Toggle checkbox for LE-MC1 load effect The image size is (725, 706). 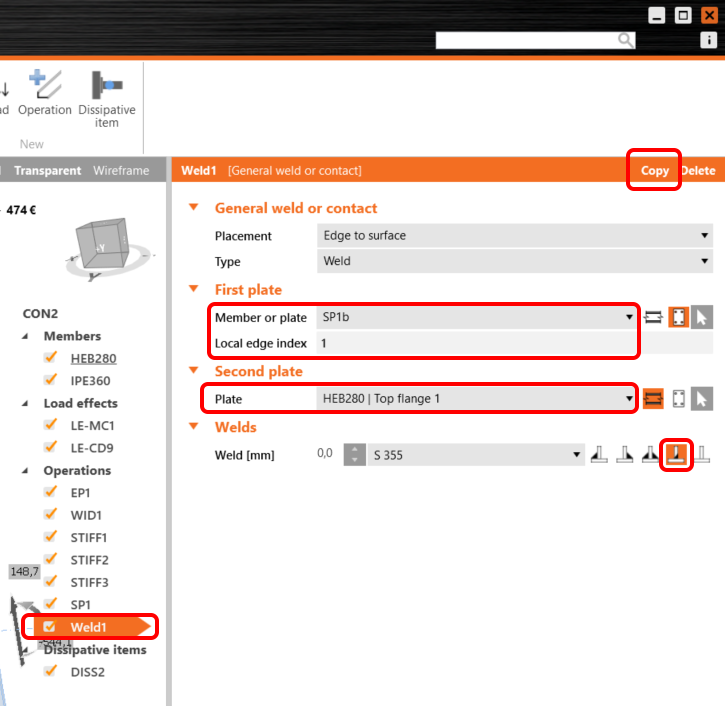click(x=50, y=424)
